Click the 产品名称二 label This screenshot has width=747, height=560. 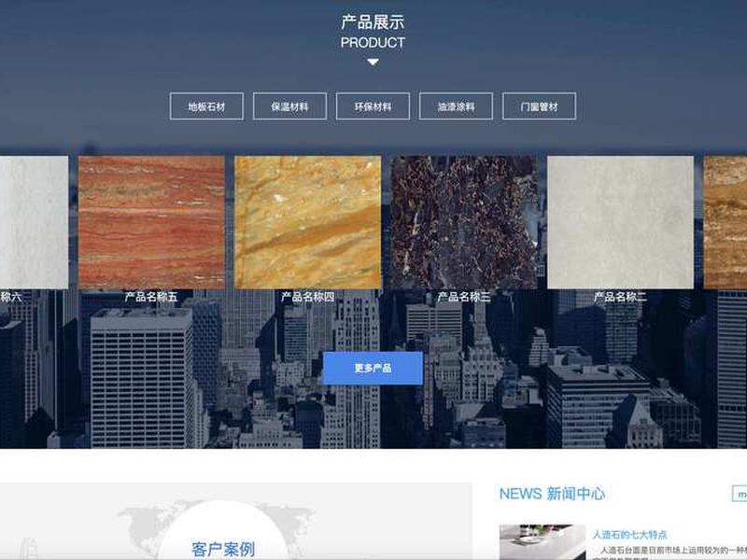click(x=620, y=297)
